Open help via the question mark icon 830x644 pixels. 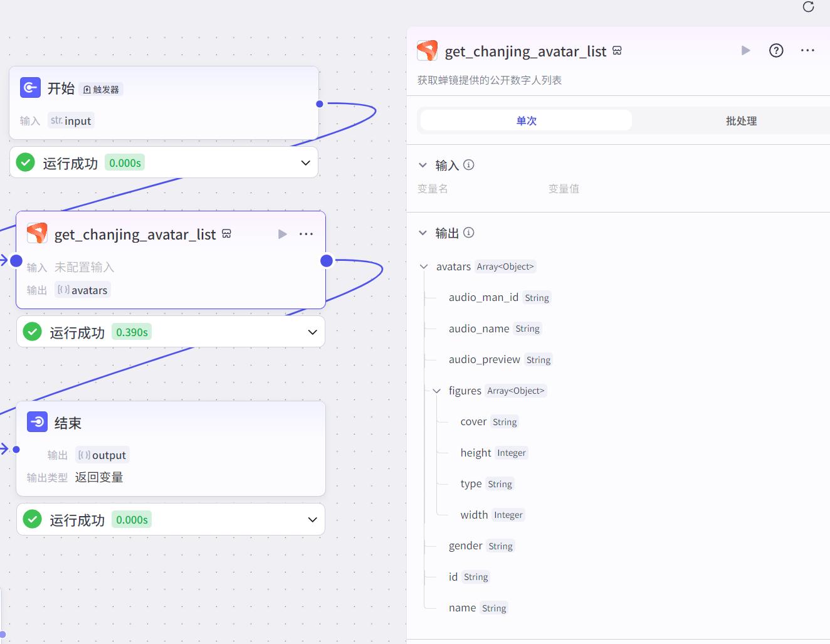point(776,51)
